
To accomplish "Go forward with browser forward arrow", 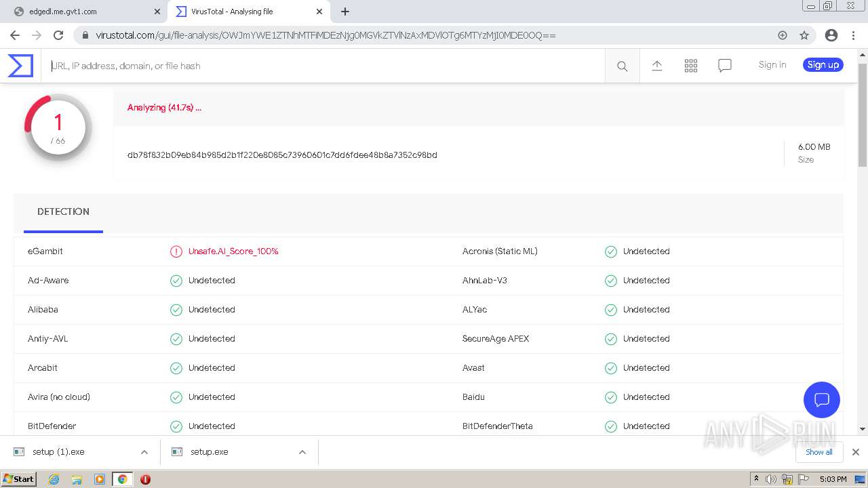I will [37, 35].
